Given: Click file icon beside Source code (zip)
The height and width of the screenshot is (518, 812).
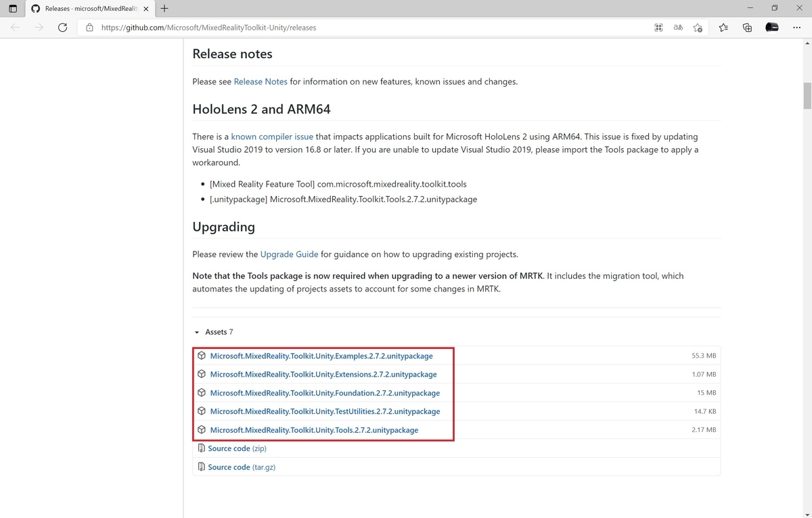Looking at the screenshot, I should (x=201, y=448).
